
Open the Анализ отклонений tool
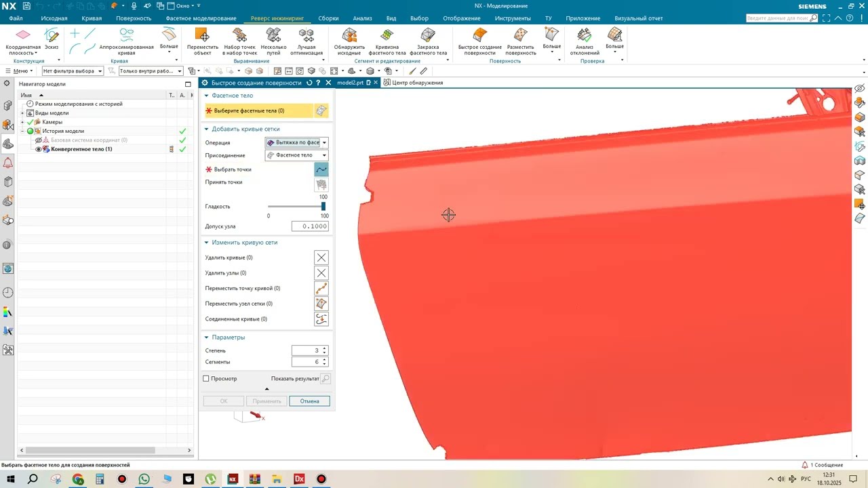pos(585,41)
